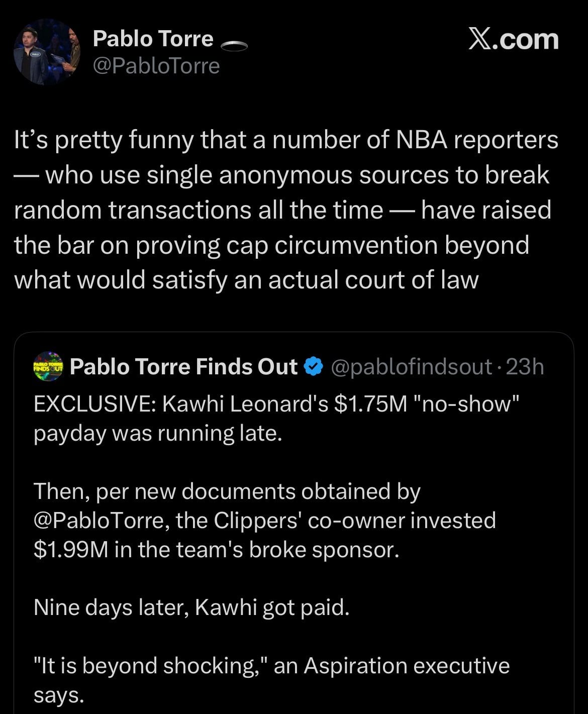Image resolution: width=588 pixels, height=714 pixels.
Task: Click the tweet line starting "It's pretty funny"
Action: point(285,141)
